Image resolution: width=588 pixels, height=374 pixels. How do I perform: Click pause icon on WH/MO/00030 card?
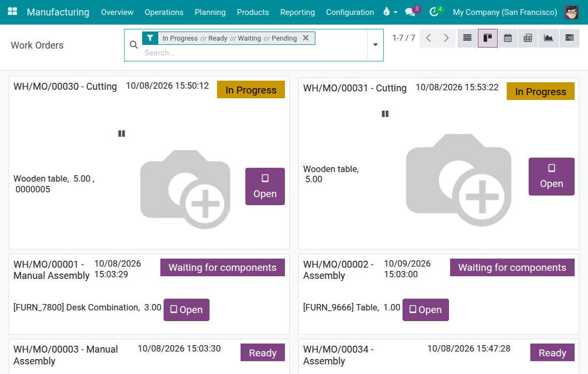(121, 134)
